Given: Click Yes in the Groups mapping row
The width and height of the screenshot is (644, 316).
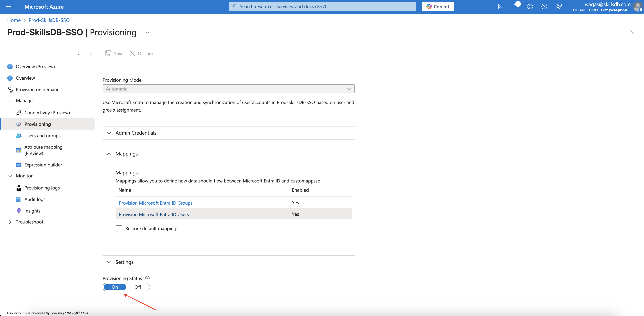Looking at the screenshot, I should click(295, 202).
